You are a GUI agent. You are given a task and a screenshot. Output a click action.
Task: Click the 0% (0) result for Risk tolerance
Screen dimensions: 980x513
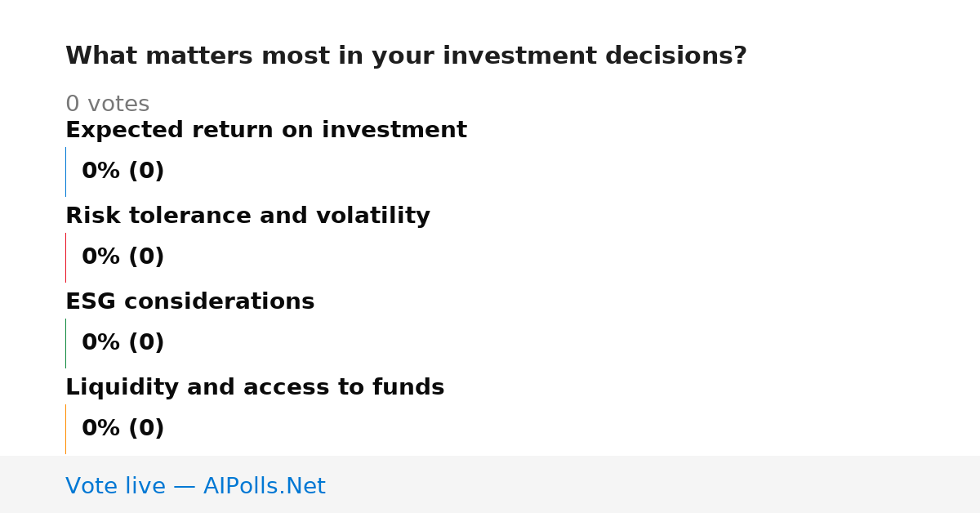[x=122, y=257]
